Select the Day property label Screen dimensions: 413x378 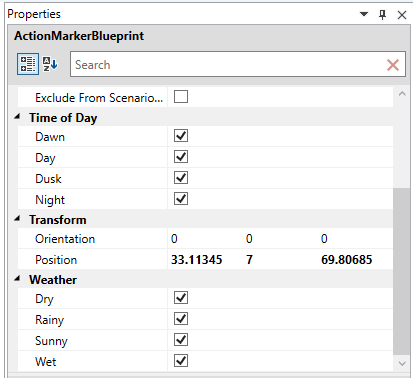coord(45,158)
